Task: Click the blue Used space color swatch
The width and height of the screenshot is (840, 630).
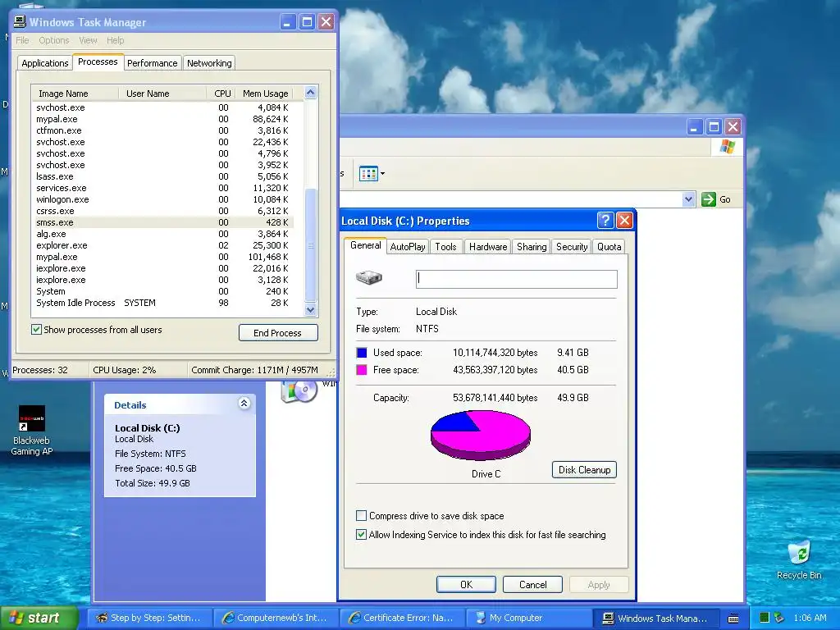Action: pos(362,353)
